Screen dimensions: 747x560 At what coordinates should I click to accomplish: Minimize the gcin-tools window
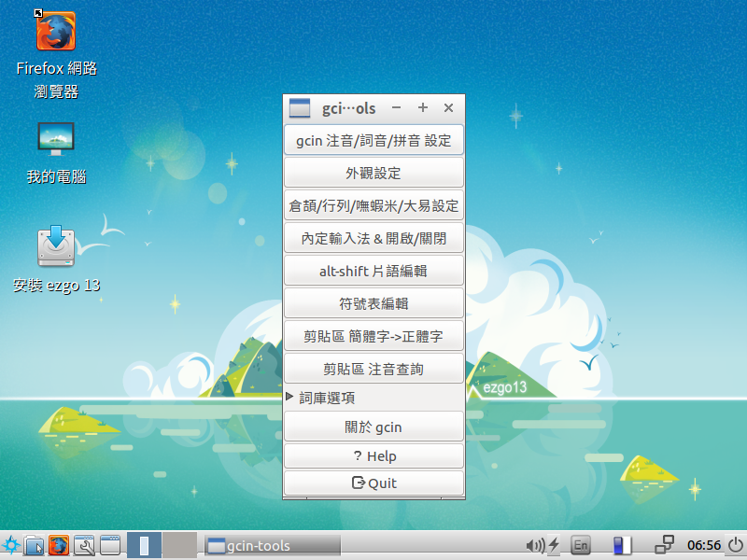click(396, 108)
